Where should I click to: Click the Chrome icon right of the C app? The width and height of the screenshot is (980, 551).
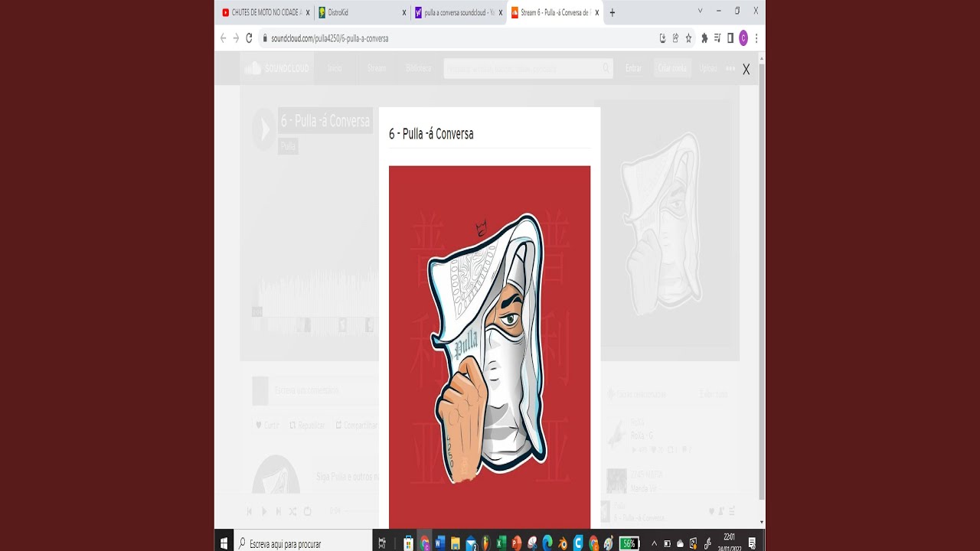pyautogui.click(x=593, y=543)
